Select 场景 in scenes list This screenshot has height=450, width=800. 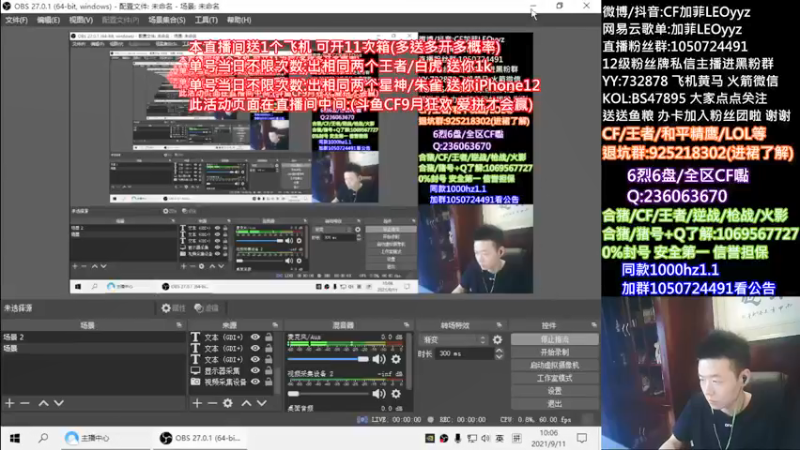(93, 348)
